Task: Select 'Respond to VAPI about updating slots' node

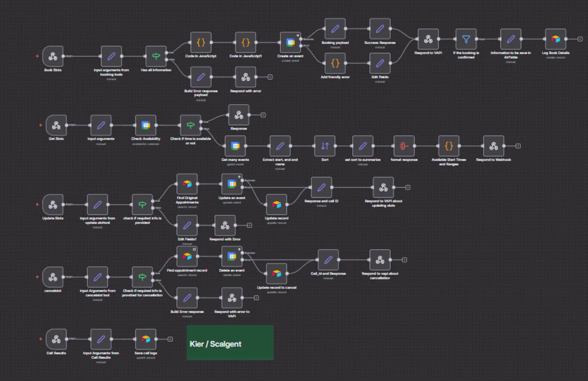Action: point(383,187)
